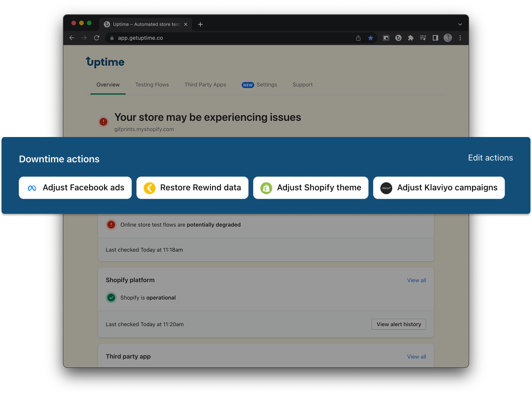The image size is (532, 396).
Task: Click the macOS green fullscreen button
Action: (89, 23)
